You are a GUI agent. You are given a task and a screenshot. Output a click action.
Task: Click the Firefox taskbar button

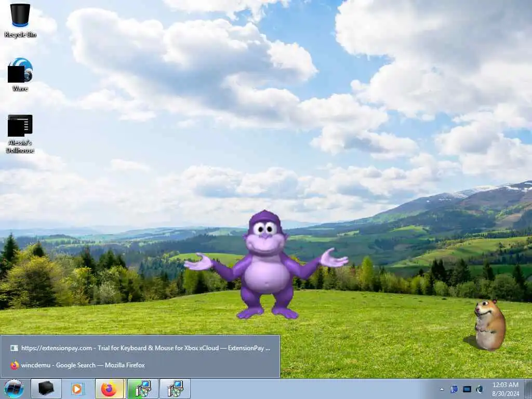click(109, 389)
